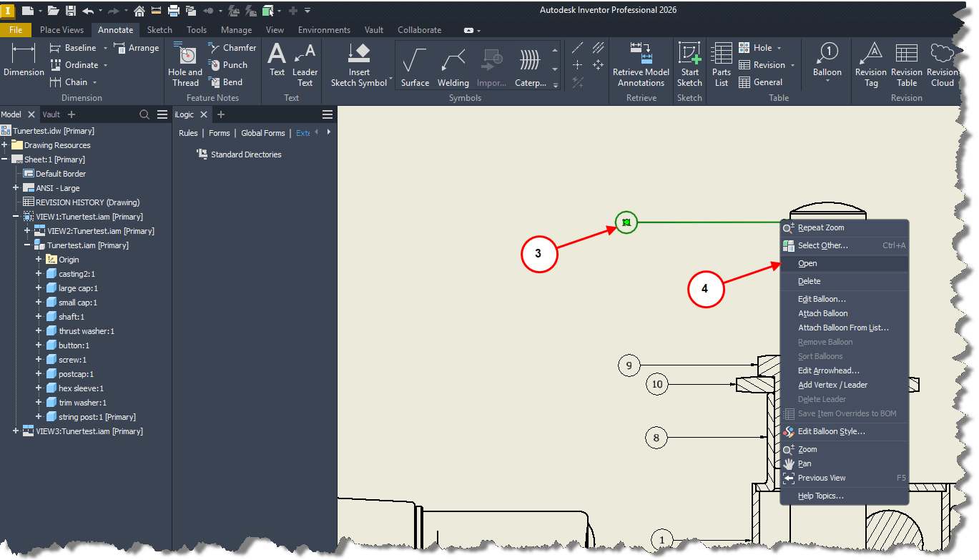The image size is (979, 560).
Task: Open the Forms tab in iLogic panel
Action: coord(220,133)
